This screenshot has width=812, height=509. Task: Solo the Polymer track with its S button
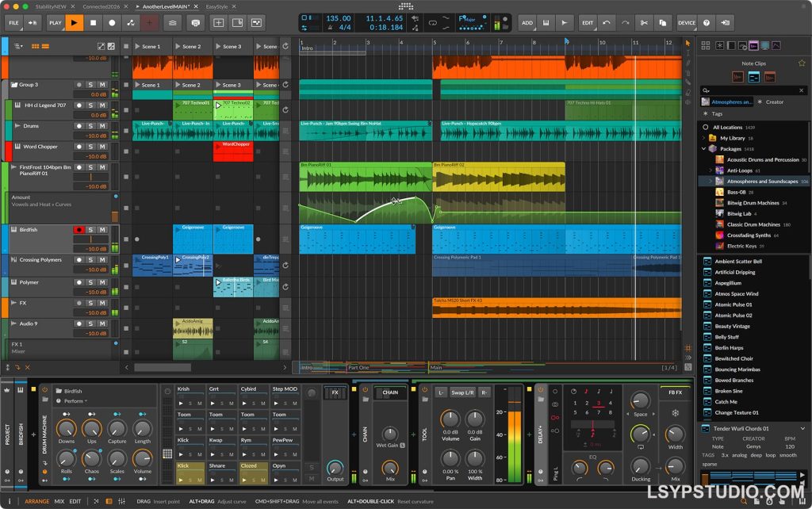pyautogui.click(x=90, y=282)
